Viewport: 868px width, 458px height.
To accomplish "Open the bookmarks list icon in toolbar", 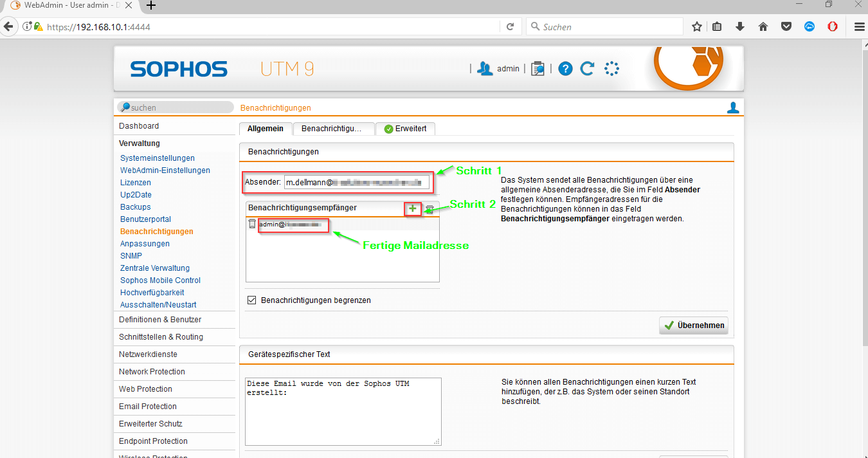I will tap(717, 27).
